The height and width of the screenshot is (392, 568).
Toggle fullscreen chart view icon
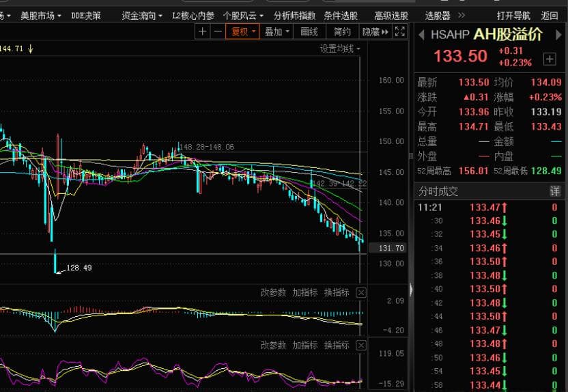pos(399,31)
